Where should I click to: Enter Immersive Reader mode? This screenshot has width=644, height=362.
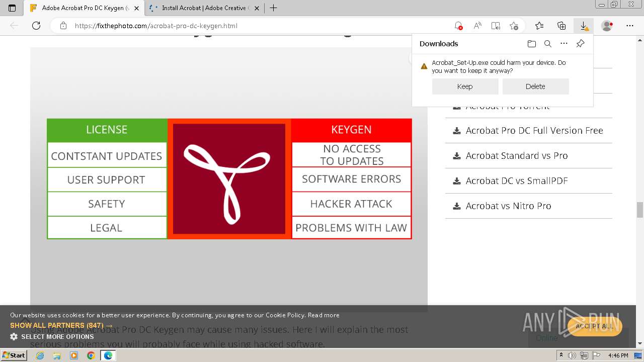coord(496,26)
